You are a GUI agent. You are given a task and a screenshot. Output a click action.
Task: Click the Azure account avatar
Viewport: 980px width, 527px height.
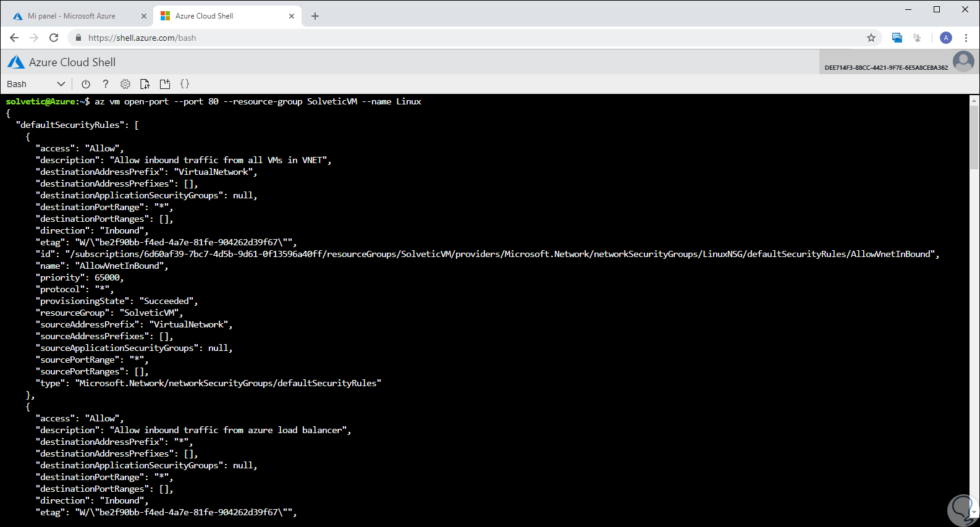963,62
